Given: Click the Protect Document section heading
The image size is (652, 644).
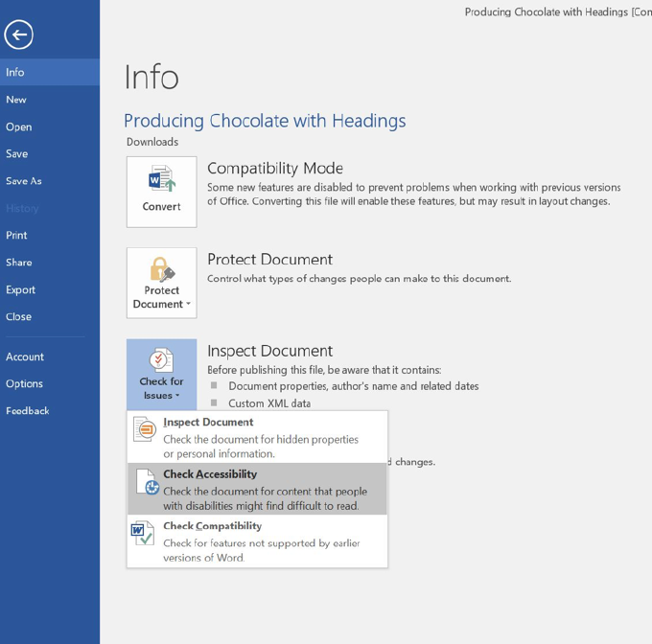Looking at the screenshot, I should (269, 260).
